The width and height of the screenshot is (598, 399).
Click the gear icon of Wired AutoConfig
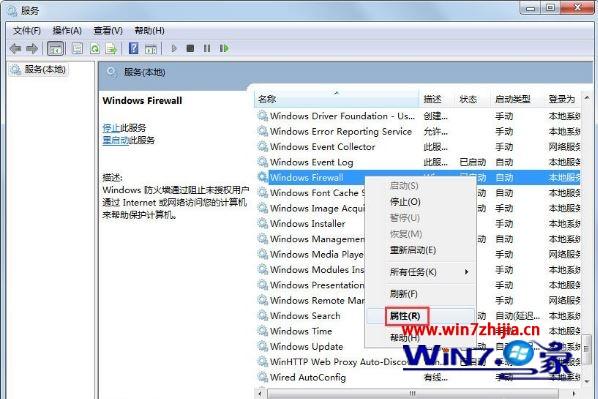click(262, 377)
